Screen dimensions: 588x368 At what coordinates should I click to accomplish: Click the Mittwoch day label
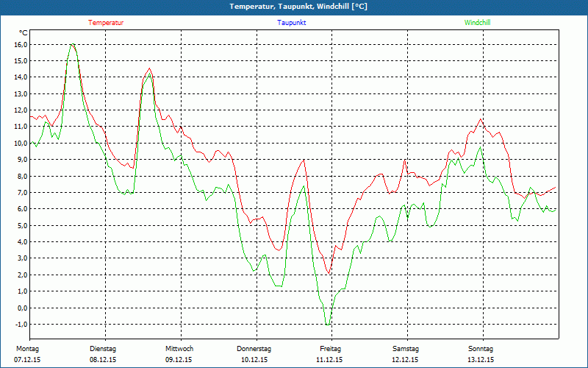tap(179, 349)
